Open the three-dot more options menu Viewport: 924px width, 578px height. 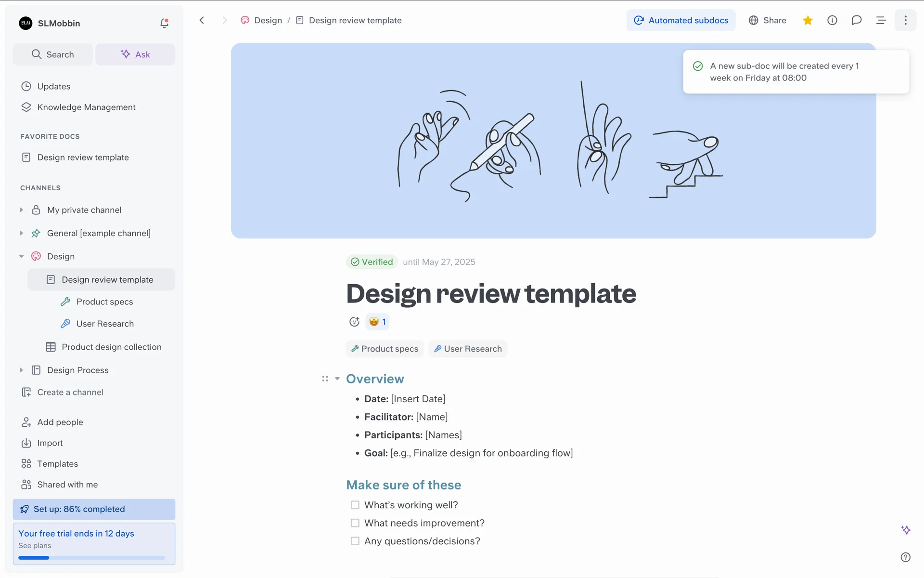(x=905, y=20)
